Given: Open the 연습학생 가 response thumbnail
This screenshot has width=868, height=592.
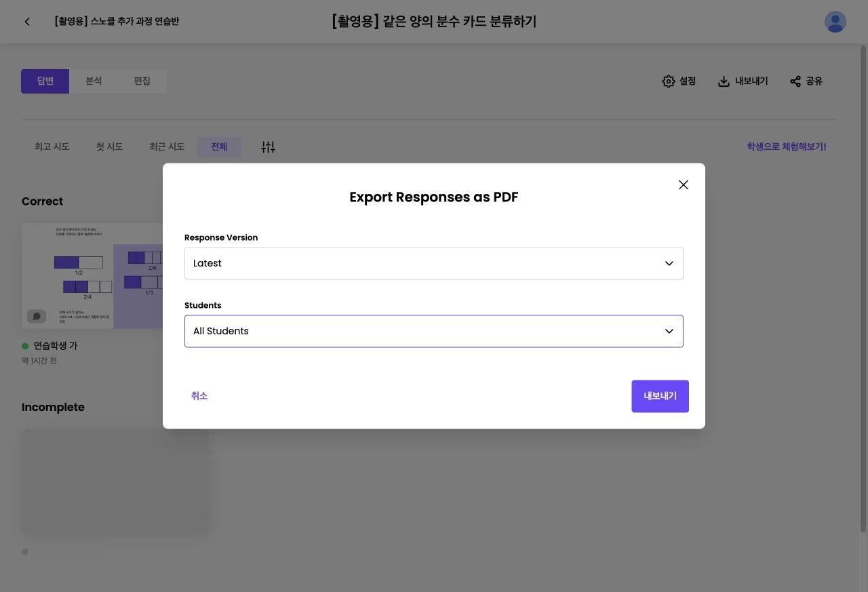Looking at the screenshot, I should point(92,276).
